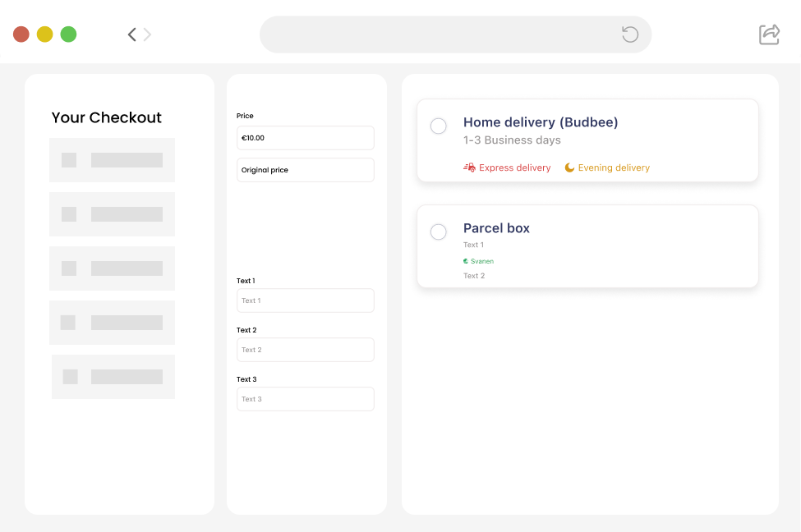Viewport: 801px width, 532px height.
Task: Focus the Text 2 input field
Action: coord(305,350)
